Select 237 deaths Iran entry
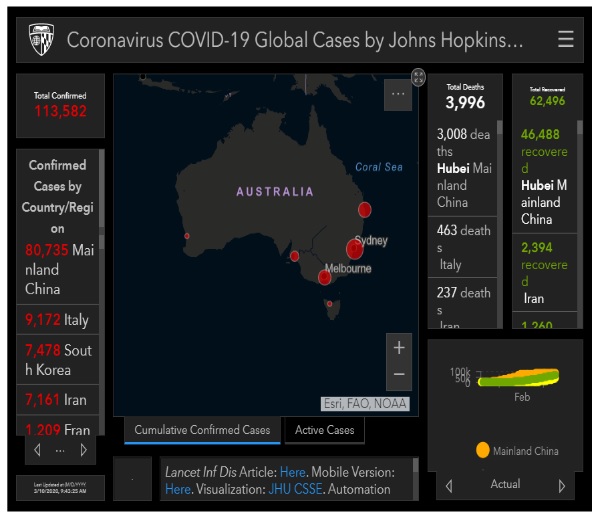 pyautogui.click(x=463, y=304)
